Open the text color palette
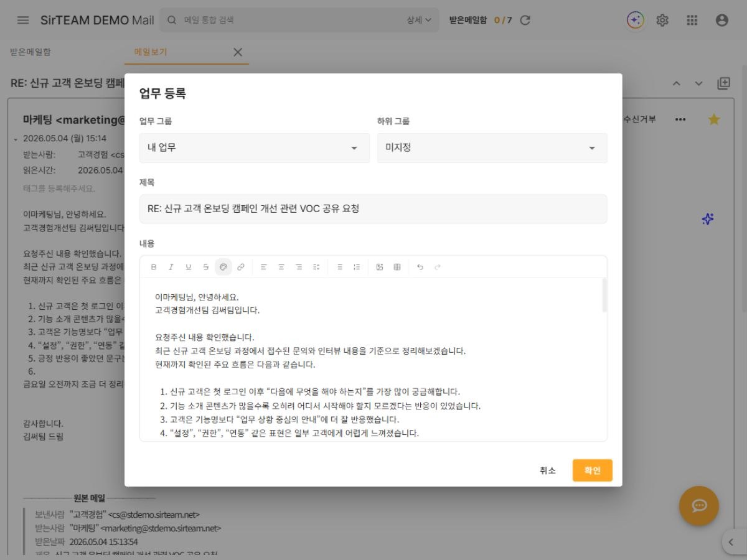The width and height of the screenshot is (747, 560). point(223,267)
